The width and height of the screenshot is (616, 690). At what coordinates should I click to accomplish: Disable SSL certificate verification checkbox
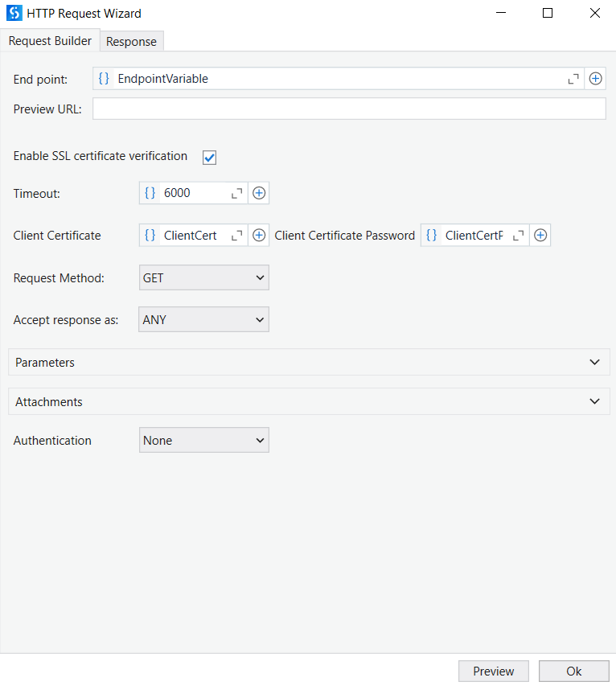click(209, 158)
